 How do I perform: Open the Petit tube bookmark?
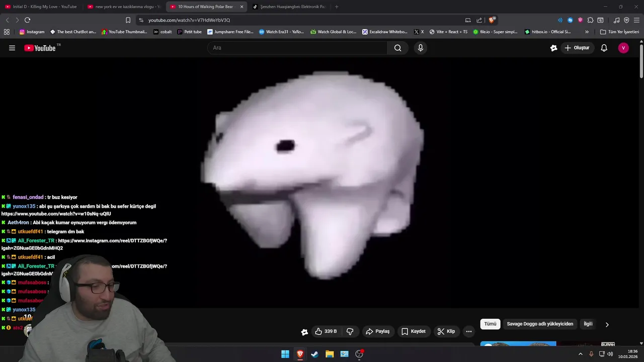pyautogui.click(x=189, y=32)
